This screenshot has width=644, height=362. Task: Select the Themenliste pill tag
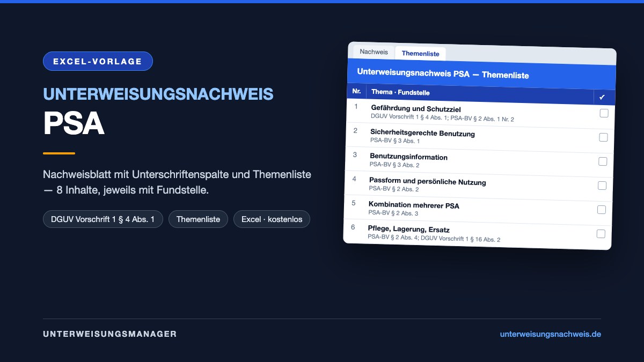pos(198,219)
